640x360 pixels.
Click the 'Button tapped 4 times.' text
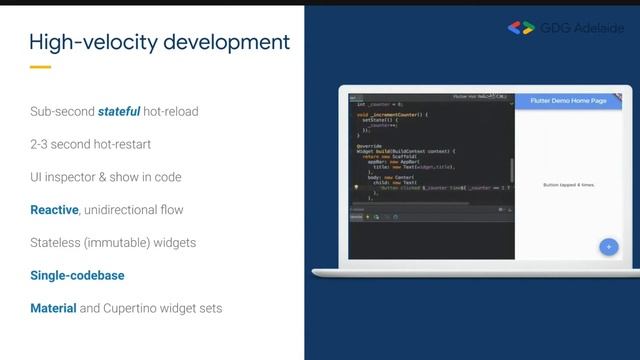pyautogui.click(x=569, y=185)
